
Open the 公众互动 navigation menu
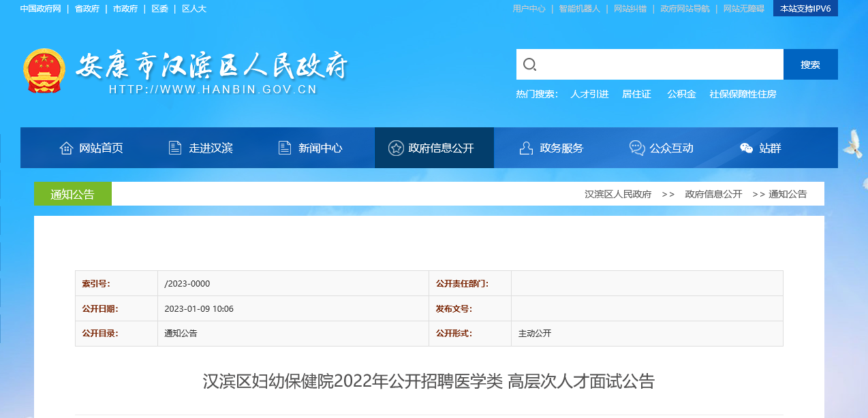[x=671, y=148]
